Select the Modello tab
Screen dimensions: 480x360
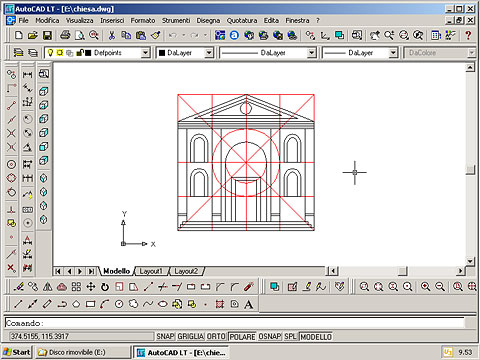(x=116, y=271)
